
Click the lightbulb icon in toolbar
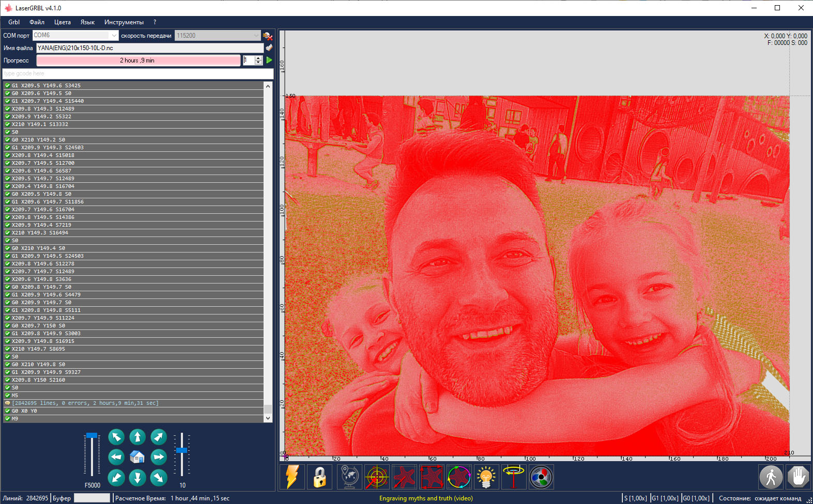pyautogui.click(x=486, y=477)
